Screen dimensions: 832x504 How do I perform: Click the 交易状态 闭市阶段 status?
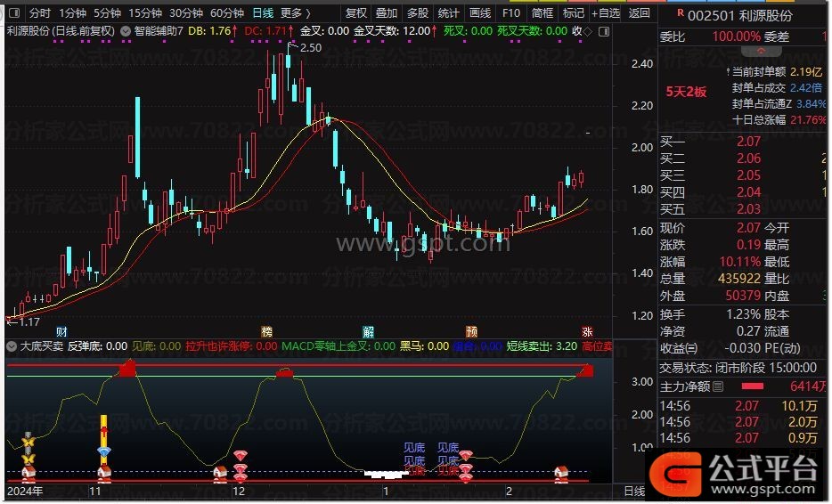(738, 368)
